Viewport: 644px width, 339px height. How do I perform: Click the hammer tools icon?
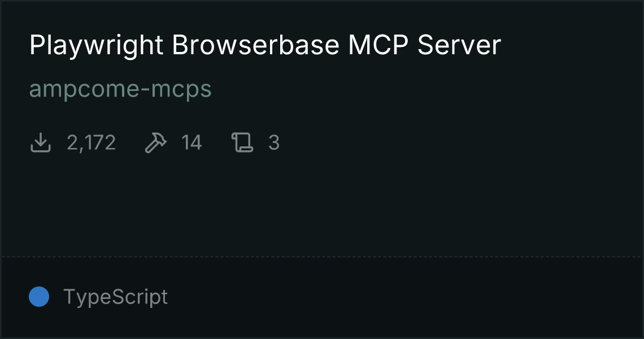[x=156, y=142]
